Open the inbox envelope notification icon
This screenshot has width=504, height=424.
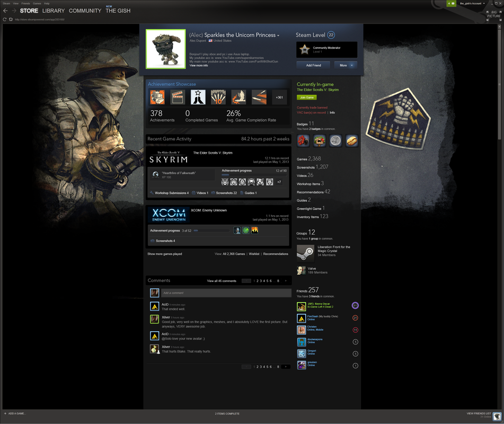(x=452, y=3)
